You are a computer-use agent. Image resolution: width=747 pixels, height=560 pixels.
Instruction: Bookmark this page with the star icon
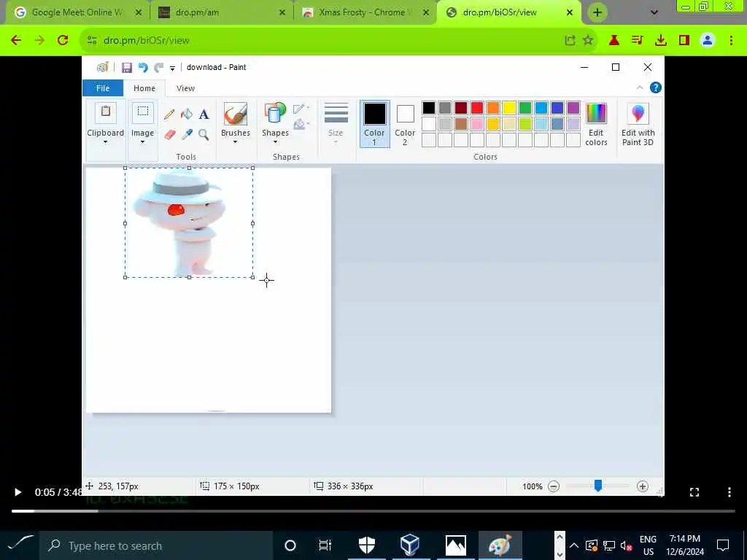[x=588, y=41]
